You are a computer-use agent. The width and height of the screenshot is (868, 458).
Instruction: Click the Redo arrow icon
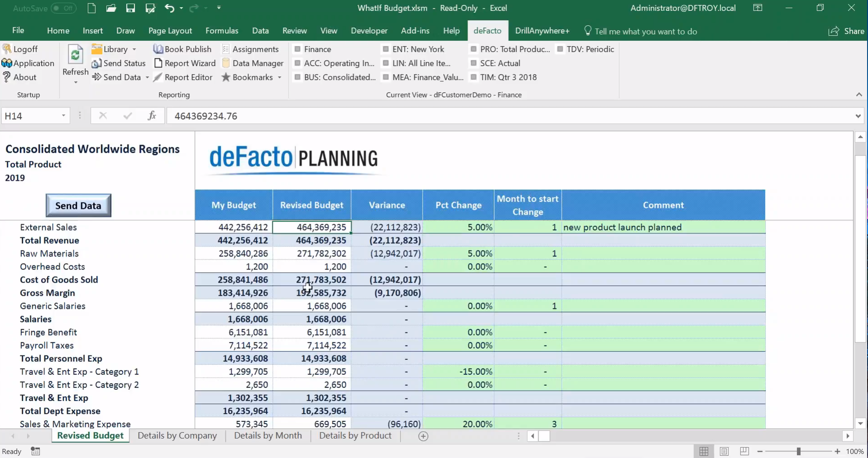click(x=194, y=8)
